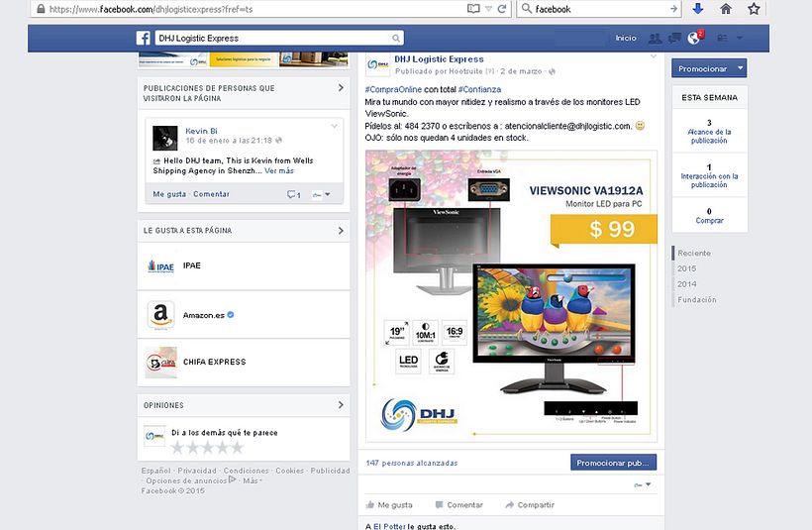Open post options chevron on DHJ post
Image resolution: width=812 pixels, height=530 pixels.
click(654, 55)
